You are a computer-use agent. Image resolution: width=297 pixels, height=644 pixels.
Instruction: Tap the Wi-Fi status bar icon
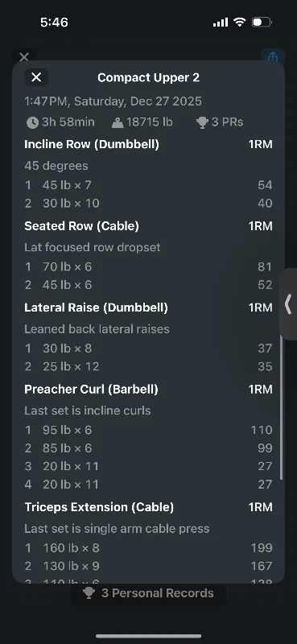[239, 22]
